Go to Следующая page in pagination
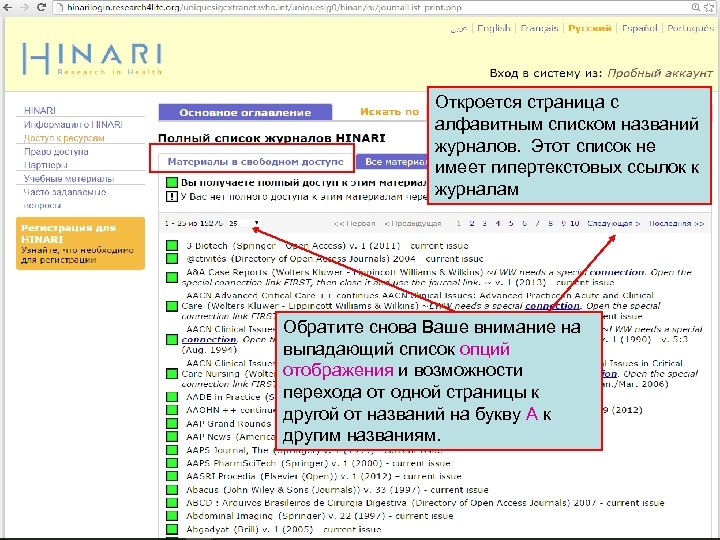The height and width of the screenshot is (540, 720). (613, 224)
